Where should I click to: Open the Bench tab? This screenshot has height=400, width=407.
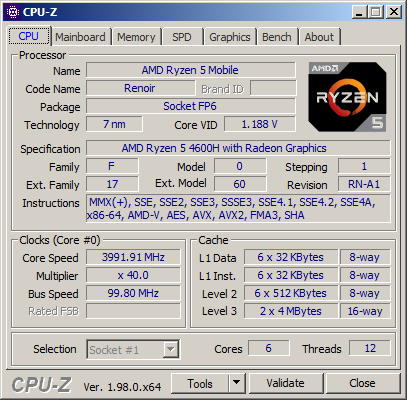pyautogui.click(x=277, y=37)
